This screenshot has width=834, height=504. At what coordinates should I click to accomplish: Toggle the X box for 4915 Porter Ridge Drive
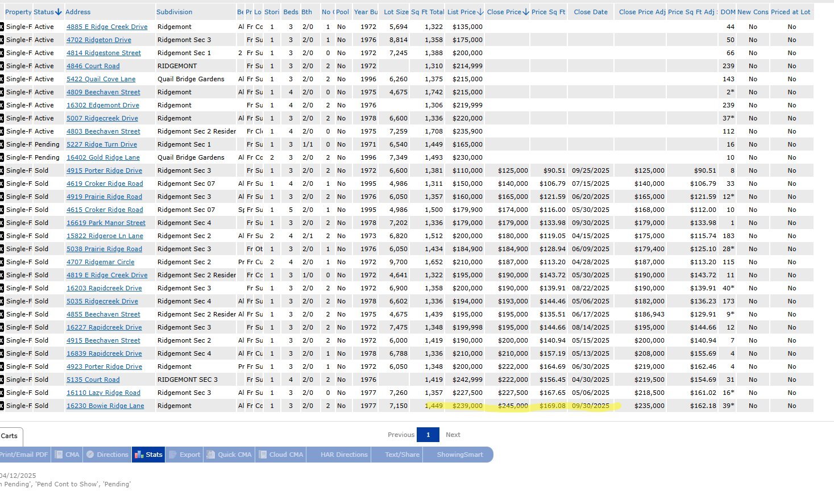tap(2, 170)
